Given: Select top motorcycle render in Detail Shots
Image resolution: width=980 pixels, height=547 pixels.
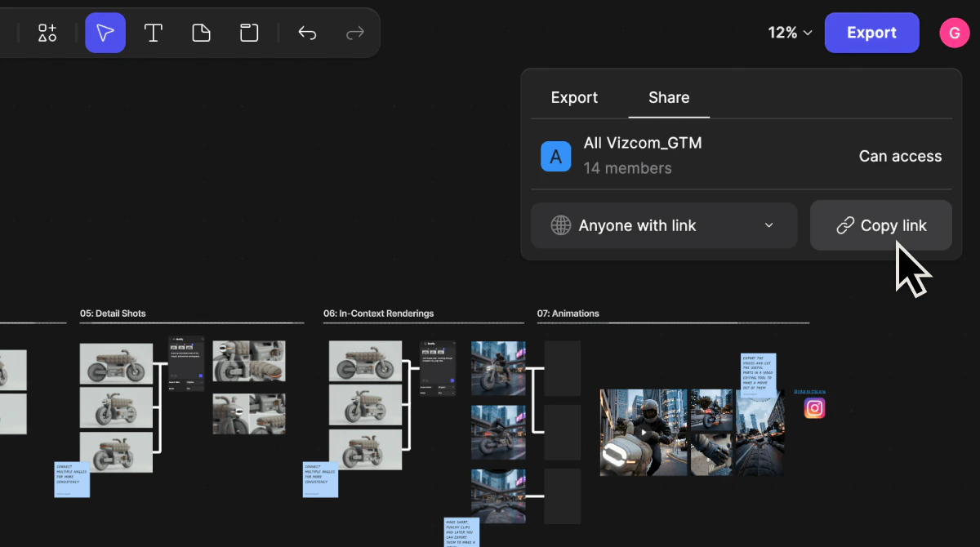Looking at the screenshot, I should point(116,363).
